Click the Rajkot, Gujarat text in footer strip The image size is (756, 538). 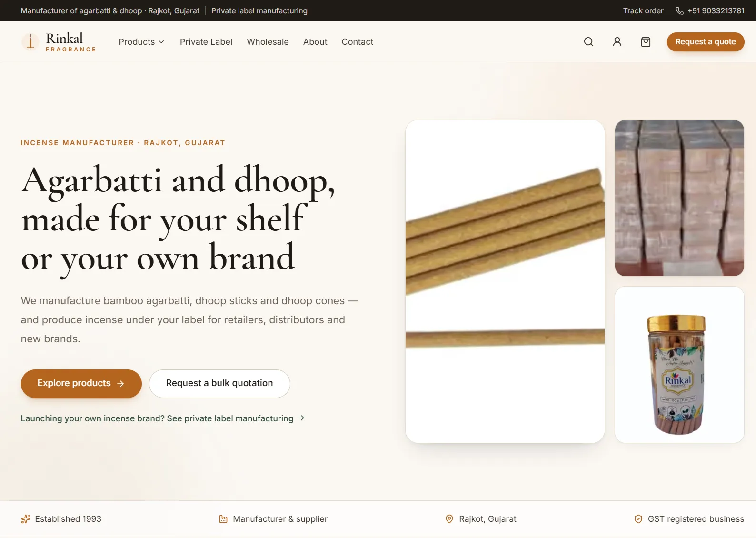click(x=487, y=519)
